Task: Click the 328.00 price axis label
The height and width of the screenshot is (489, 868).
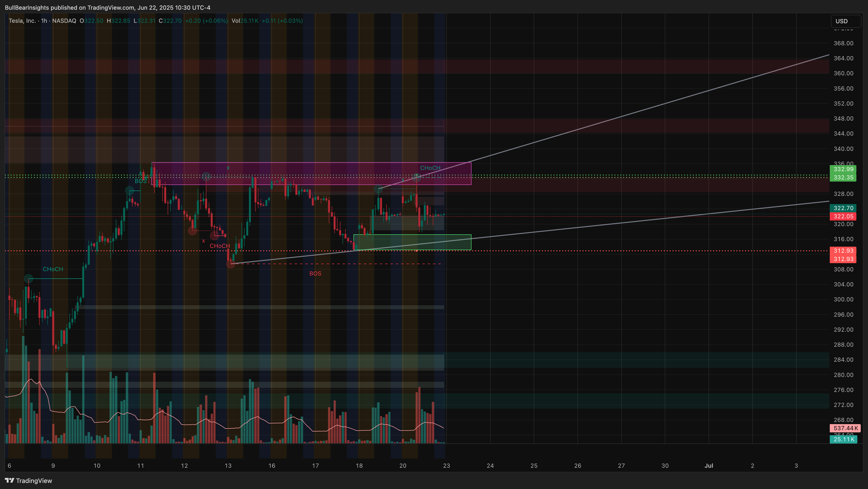Action: pos(844,194)
